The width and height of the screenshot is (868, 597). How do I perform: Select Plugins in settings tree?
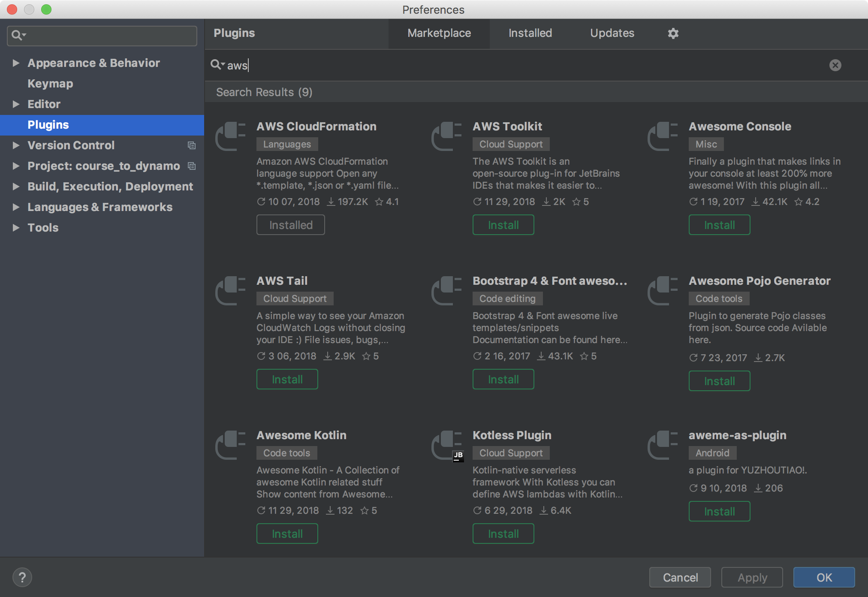pyautogui.click(x=102, y=125)
